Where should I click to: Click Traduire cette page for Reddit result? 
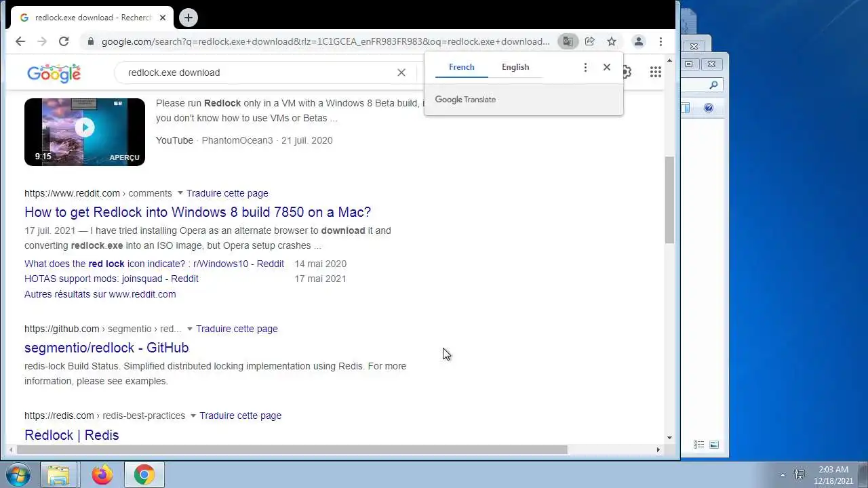point(227,193)
